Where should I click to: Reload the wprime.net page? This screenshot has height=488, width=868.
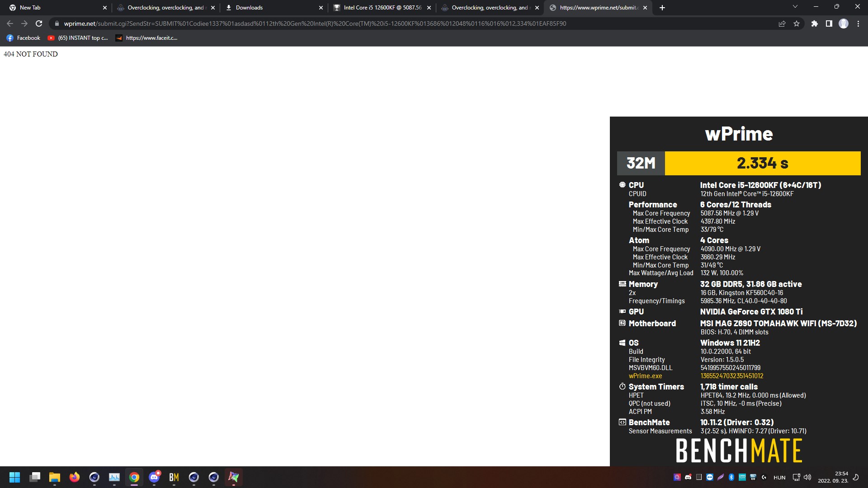pyautogui.click(x=39, y=23)
